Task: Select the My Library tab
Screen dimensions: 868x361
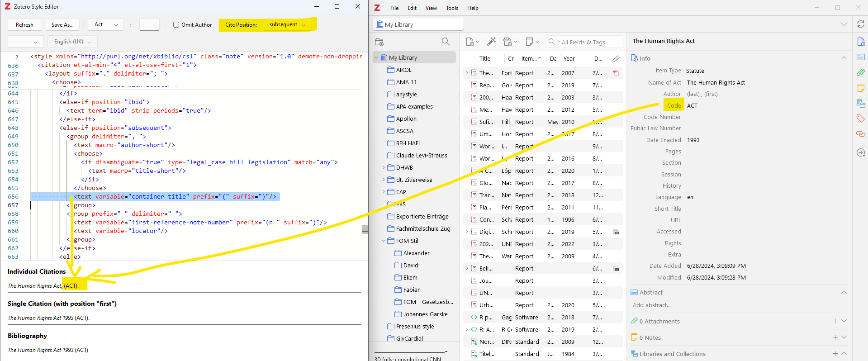Action: pos(418,24)
